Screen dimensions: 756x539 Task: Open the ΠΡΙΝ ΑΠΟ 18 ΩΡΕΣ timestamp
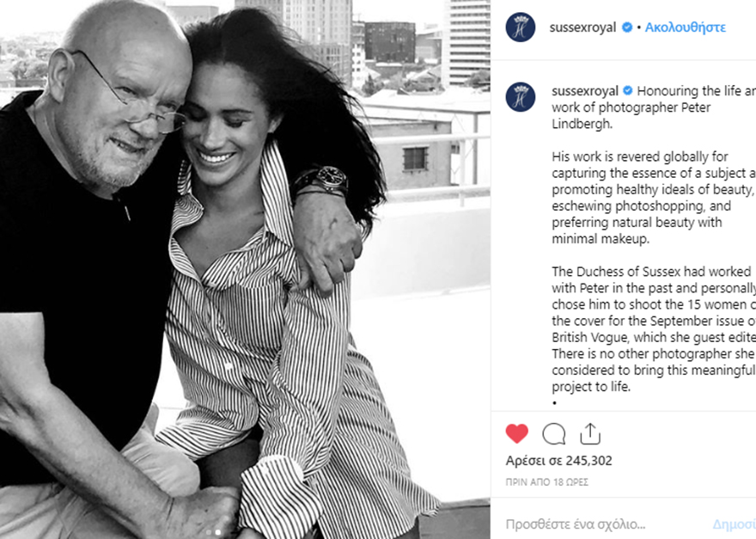pos(546,482)
